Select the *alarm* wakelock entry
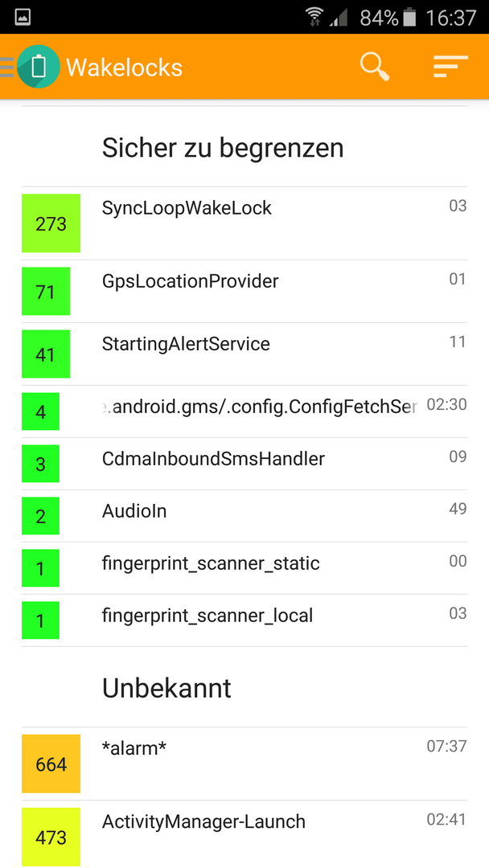The width and height of the screenshot is (489, 868). point(244,764)
